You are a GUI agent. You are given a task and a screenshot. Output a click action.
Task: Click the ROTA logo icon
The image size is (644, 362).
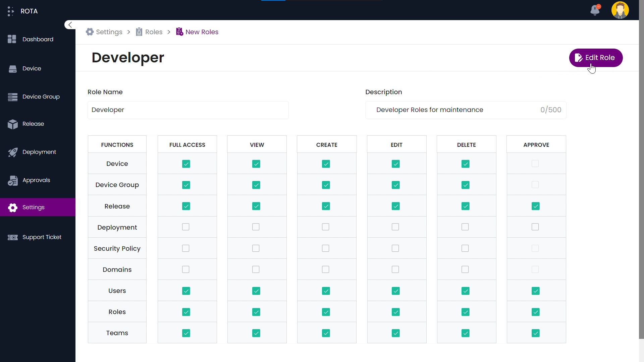[x=11, y=11]
